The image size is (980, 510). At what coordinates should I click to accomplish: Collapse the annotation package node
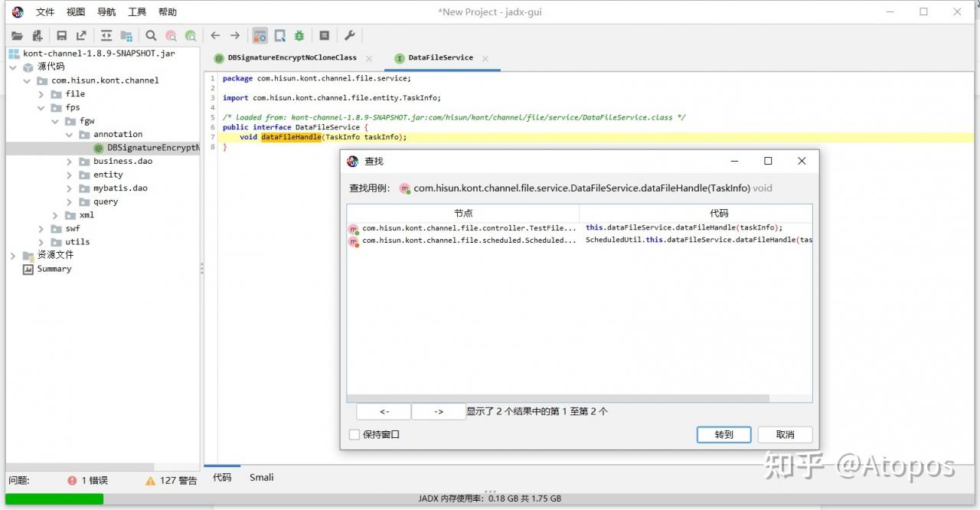tap(69, 135)
